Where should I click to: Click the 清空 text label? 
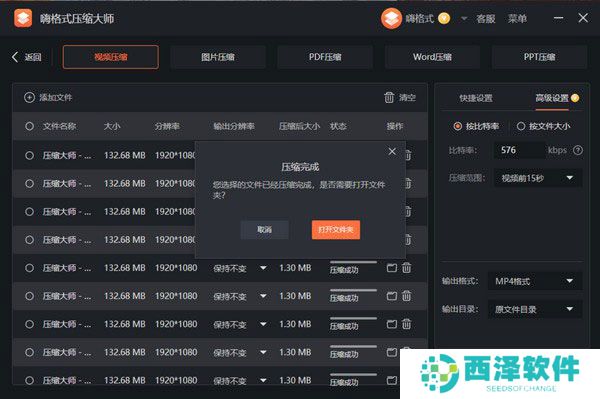[407, 98]
